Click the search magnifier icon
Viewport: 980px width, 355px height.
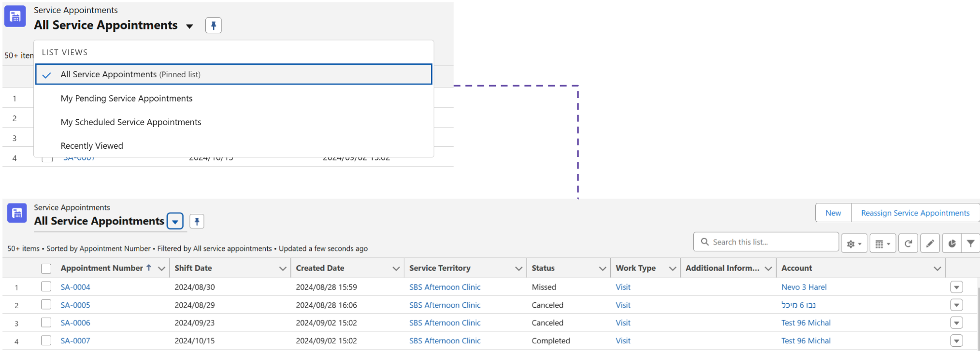pyautogui.click(x=705, y=242)
